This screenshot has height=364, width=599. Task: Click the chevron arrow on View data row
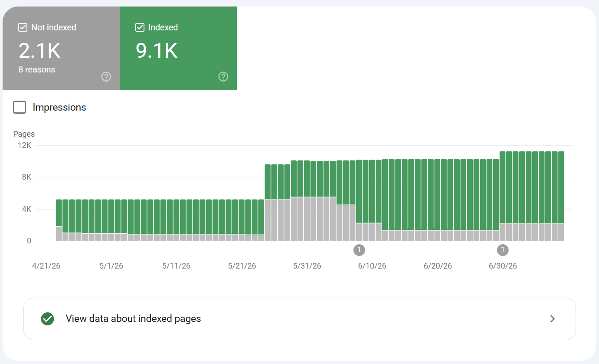pos(552,319)
